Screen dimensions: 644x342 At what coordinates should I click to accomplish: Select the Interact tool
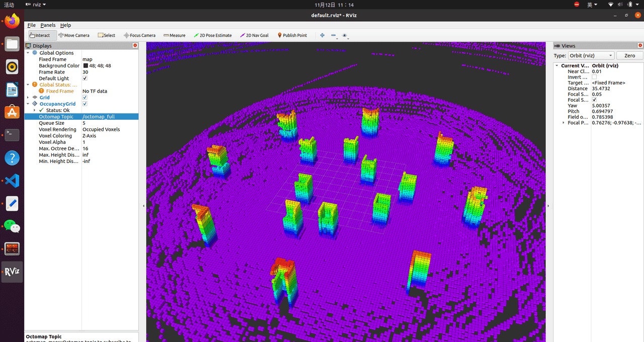(x=40, y=35)
